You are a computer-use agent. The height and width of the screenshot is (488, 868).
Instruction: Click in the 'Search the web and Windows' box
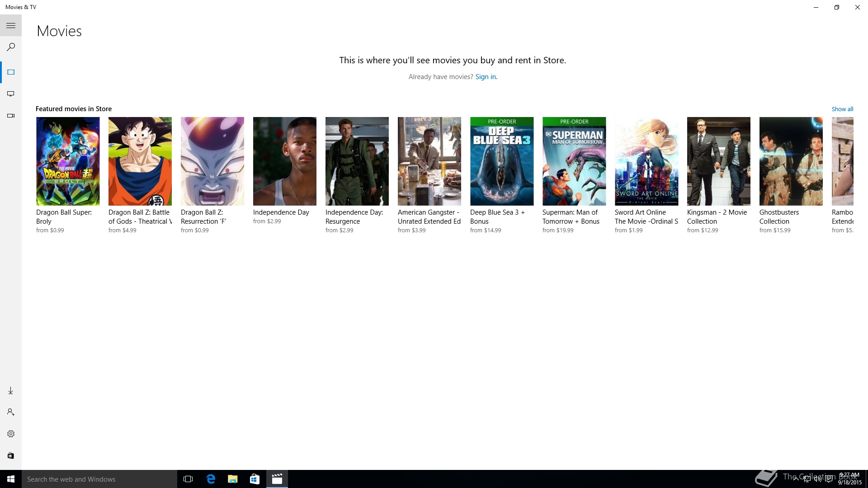pyautogui.click(x=99, y=479)
